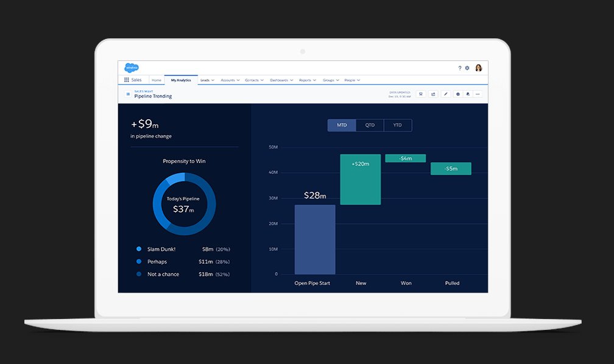The height and width of the screenshot is (364, 614).
Task: Click the Open Pipe Start bar
Action: 314,240
